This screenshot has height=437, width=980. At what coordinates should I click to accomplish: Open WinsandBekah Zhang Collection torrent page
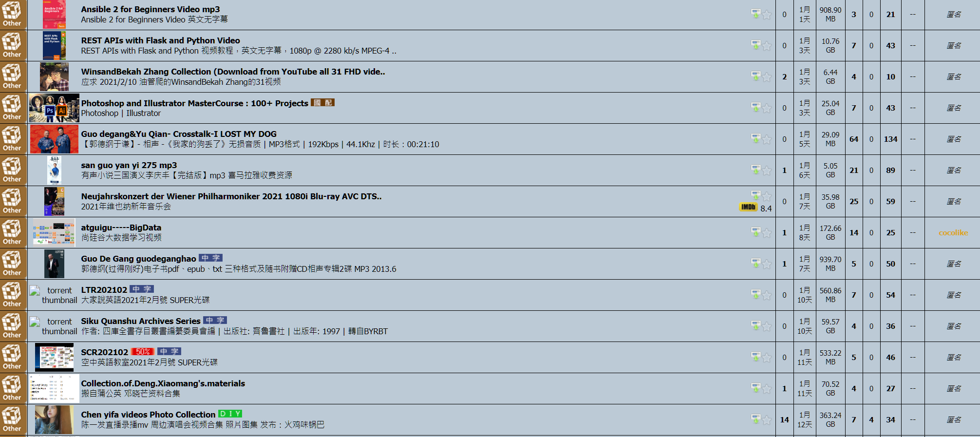pos(233,72)
